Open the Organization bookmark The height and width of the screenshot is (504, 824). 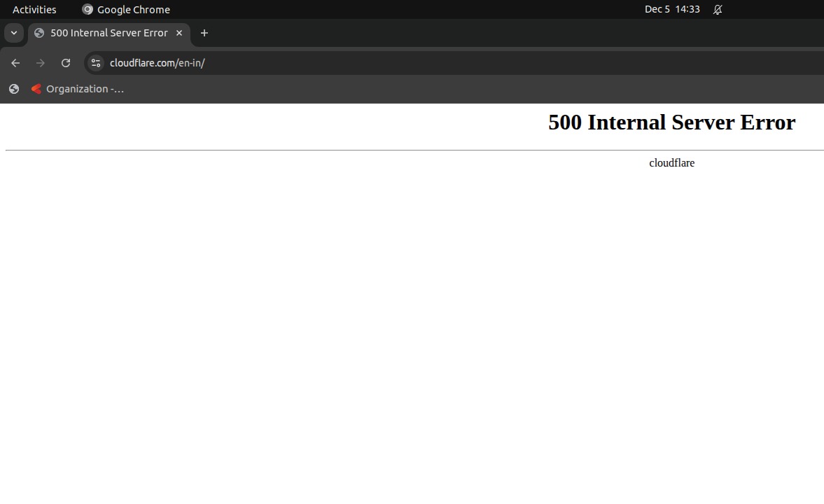pos(77,89)
